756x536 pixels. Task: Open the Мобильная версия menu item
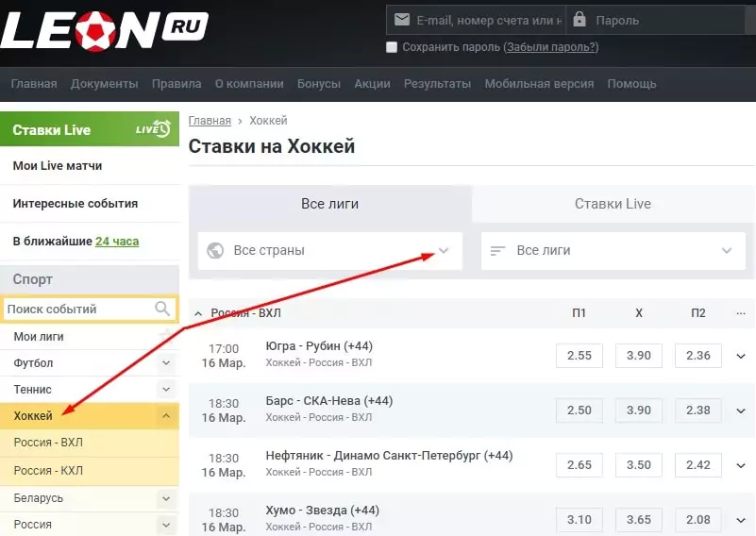[x=539, y=84]
